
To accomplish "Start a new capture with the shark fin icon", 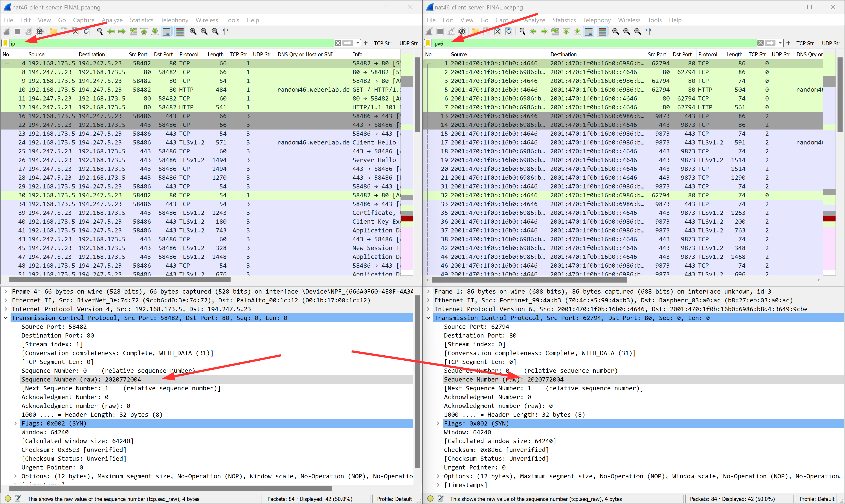I will point(7,31).
